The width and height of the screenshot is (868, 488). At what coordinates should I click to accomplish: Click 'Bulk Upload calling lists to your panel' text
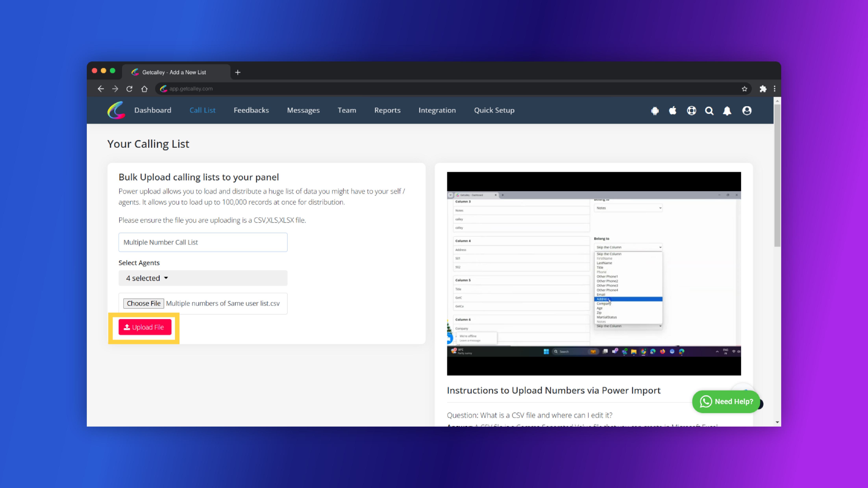coord(199,177)
